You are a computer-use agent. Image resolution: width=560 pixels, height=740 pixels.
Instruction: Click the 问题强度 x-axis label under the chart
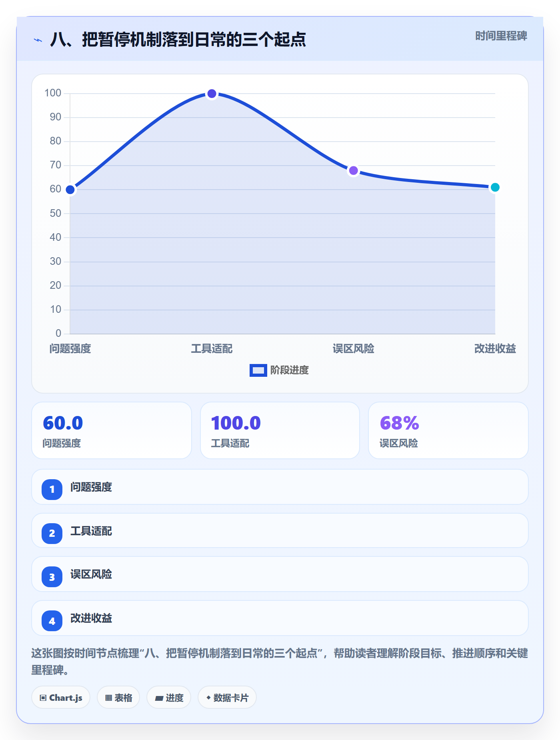point(70,349)
